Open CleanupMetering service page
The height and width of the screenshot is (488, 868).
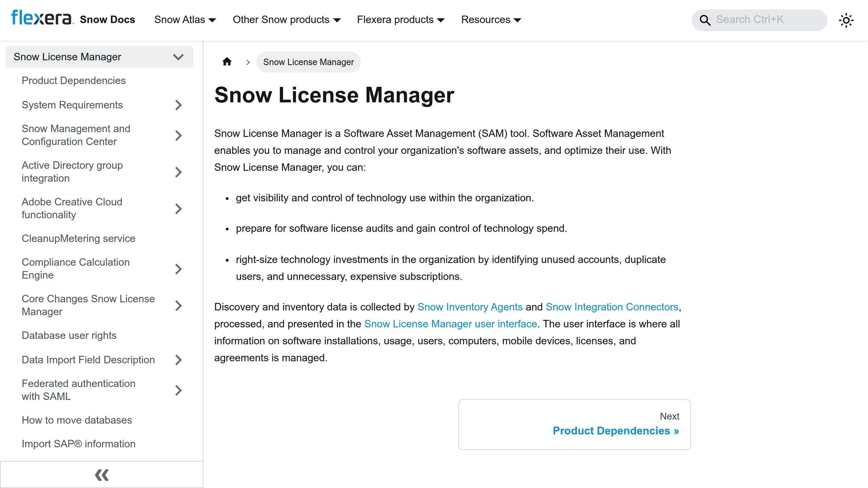[x=78, y=238]
